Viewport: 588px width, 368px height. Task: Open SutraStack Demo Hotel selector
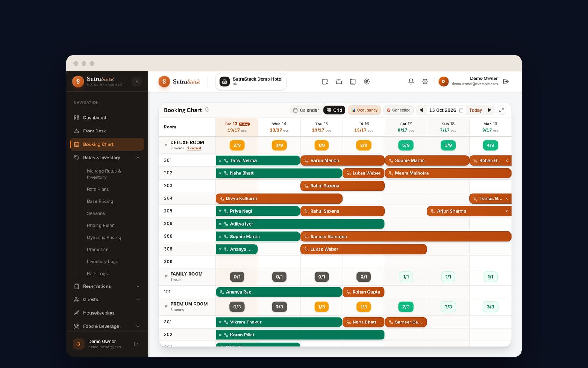click(251, 81)
